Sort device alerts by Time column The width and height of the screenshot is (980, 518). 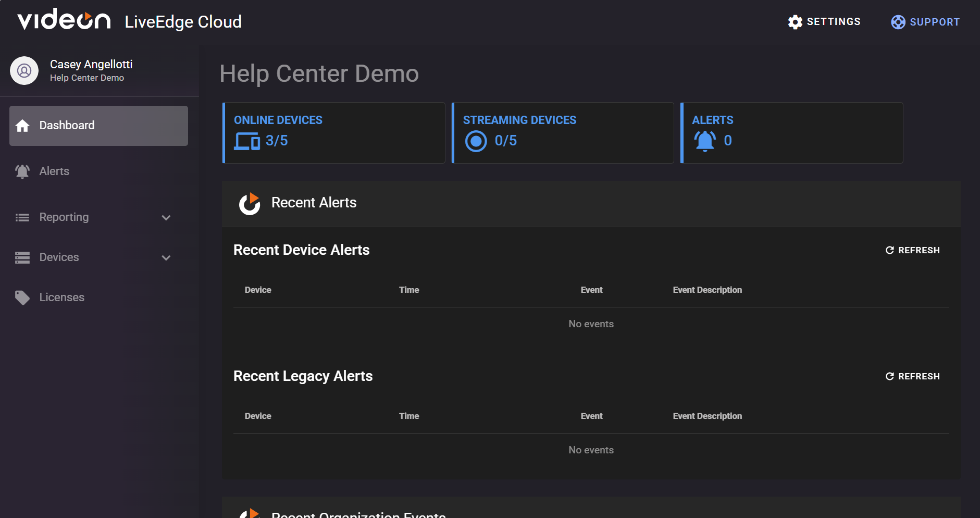pos(409,290)
